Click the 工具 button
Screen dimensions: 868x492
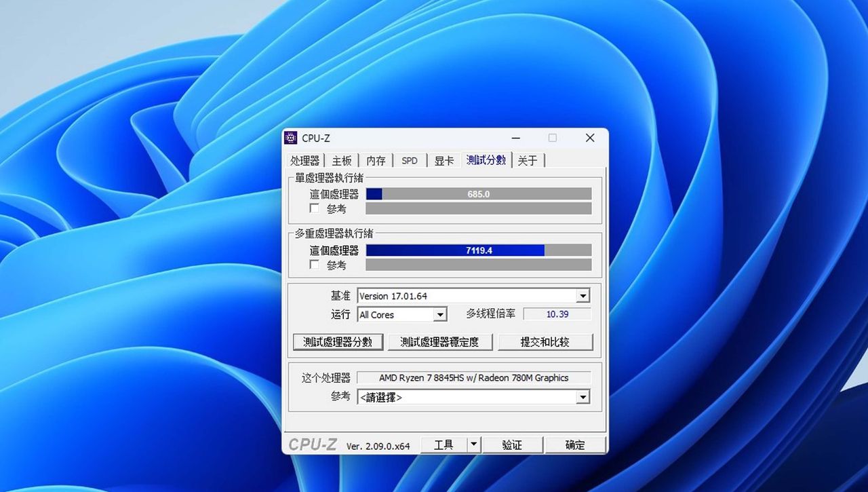pyautogui.click(x=443, y=445)
